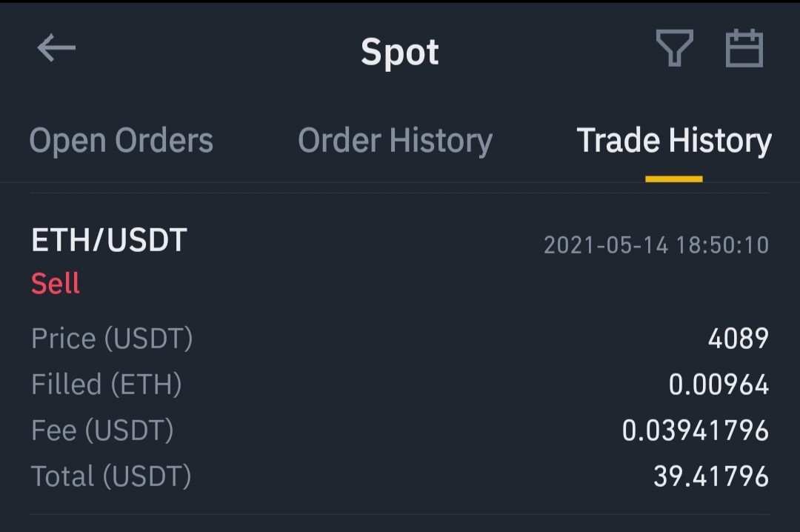Image resolution: width=800 pixels, height=532 pixels.
Task: Click the Spot page title
Action: pyautogui.click(x=399, y=52)
